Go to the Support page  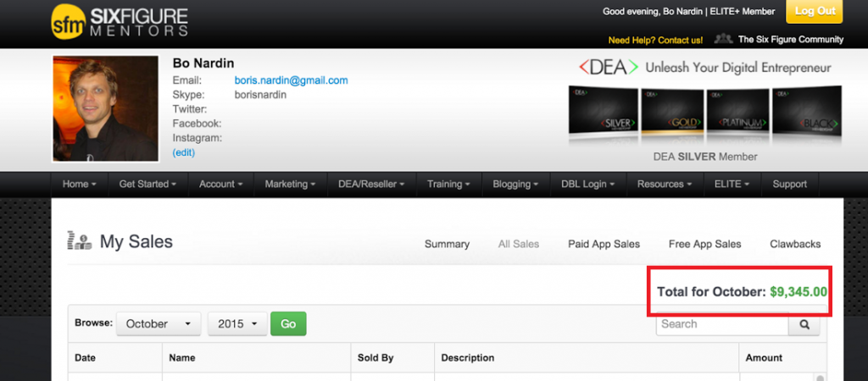[x=789, y=184]
